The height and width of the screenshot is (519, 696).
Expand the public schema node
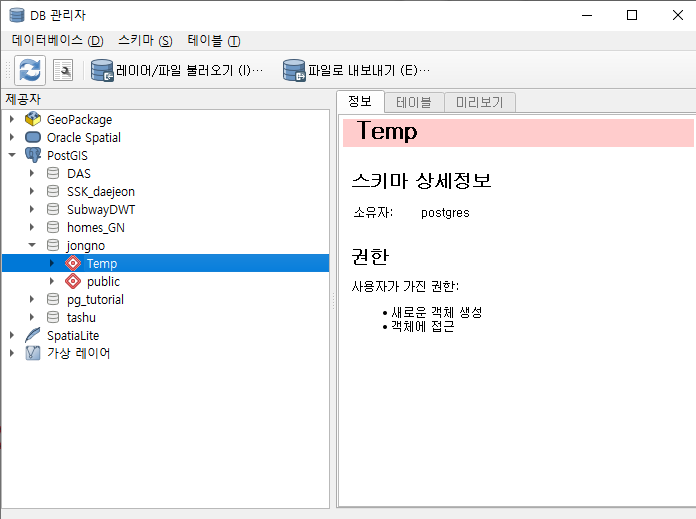click(x=52, y=281)
